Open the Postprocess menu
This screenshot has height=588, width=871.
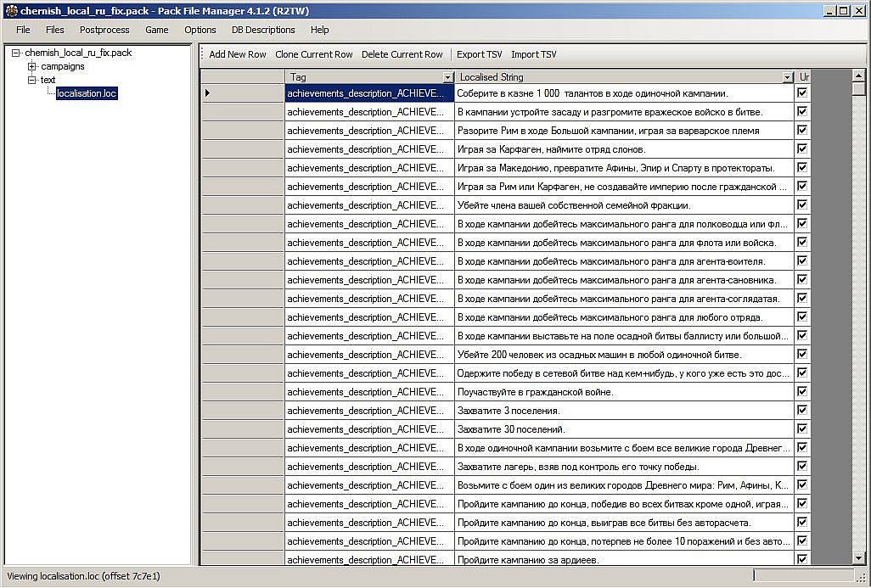coord(104,30)
